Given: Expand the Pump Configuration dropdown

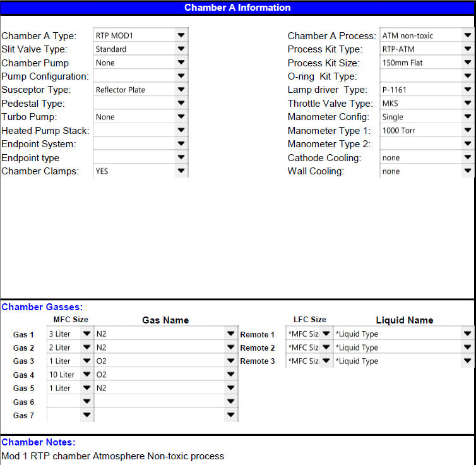Looking at the screenshot, I should click(x=181, y=76).
